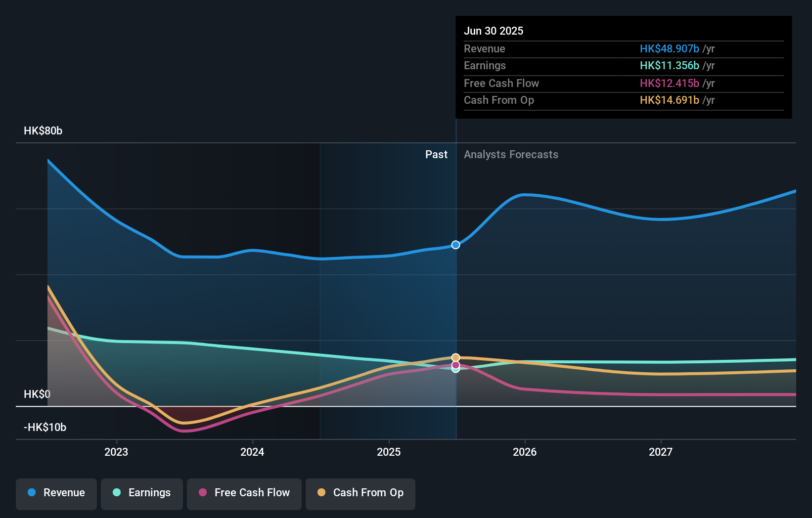Click the 2025 label on the timeline axis
The width and height of the screenshot is (812, 518).
[x=389, y=451]
